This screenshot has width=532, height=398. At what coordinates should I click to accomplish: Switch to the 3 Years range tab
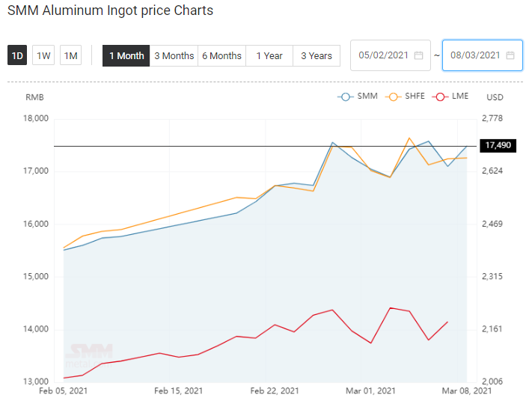(317, 55)
